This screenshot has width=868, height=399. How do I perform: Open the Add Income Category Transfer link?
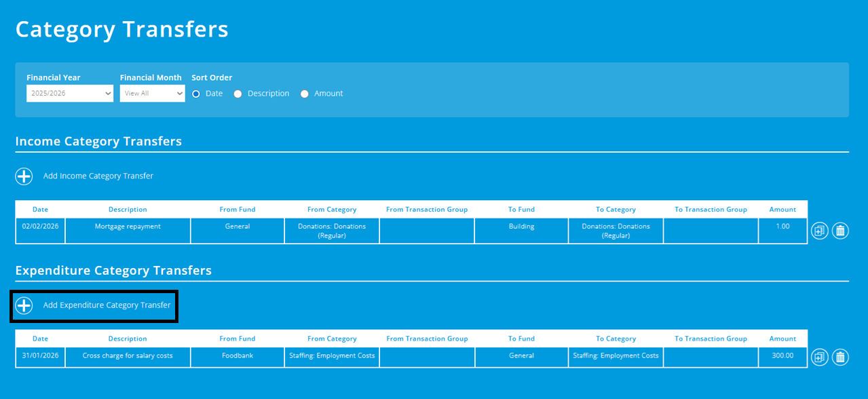[x=98, y=176]
